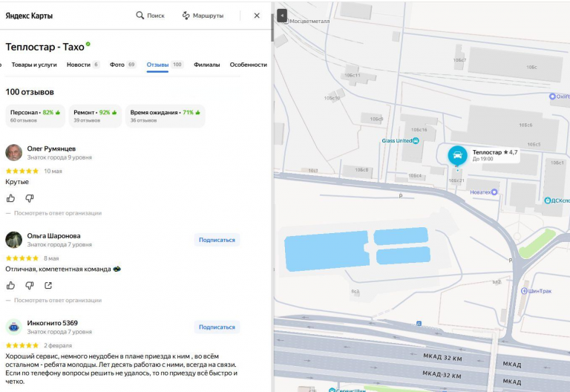The image size is (570, 392).
Task: Expand organization reply under Ольга Шаронова review
Action: pyautogui.click(x=57, y=301)
